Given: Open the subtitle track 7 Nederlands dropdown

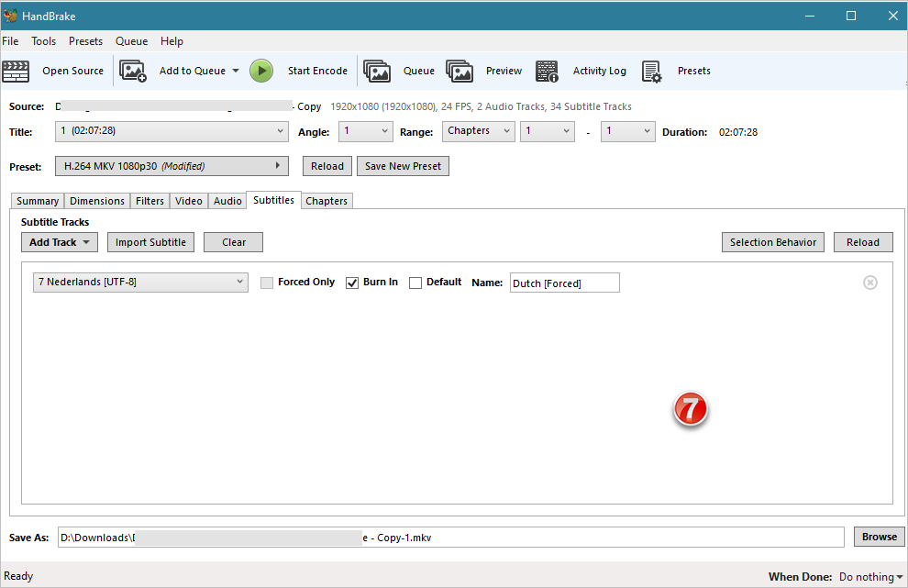Looking at the screenshot, I should (x=140, y=283).
